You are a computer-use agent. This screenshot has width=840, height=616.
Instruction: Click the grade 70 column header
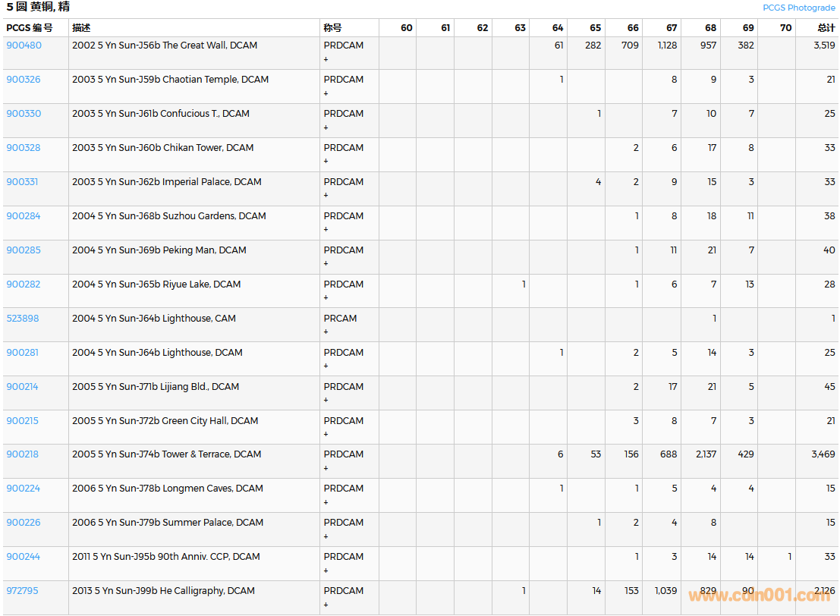tap(785, 28)
